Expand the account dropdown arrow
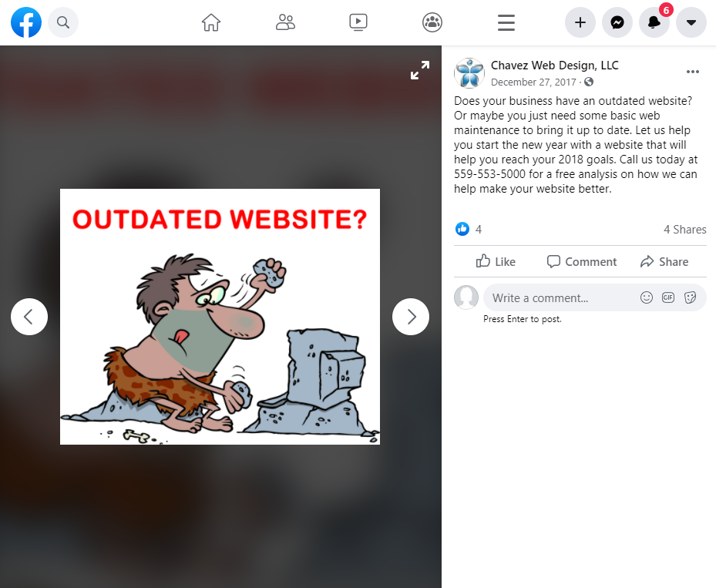 point(691,22)
